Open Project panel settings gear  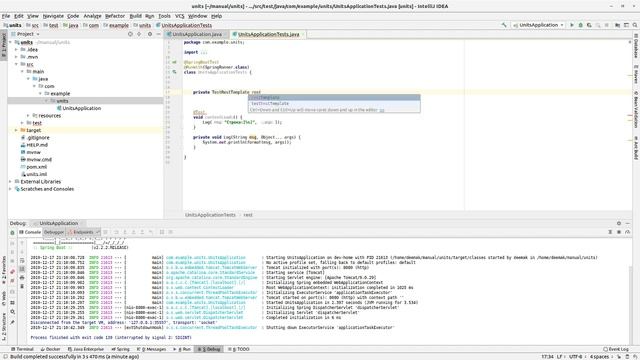[150, 34]
